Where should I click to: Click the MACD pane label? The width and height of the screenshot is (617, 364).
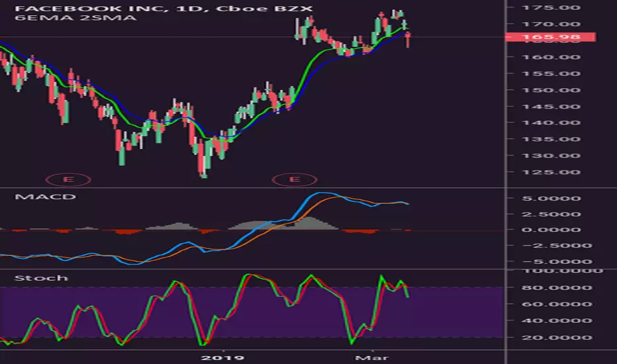[x=45, y=197]
